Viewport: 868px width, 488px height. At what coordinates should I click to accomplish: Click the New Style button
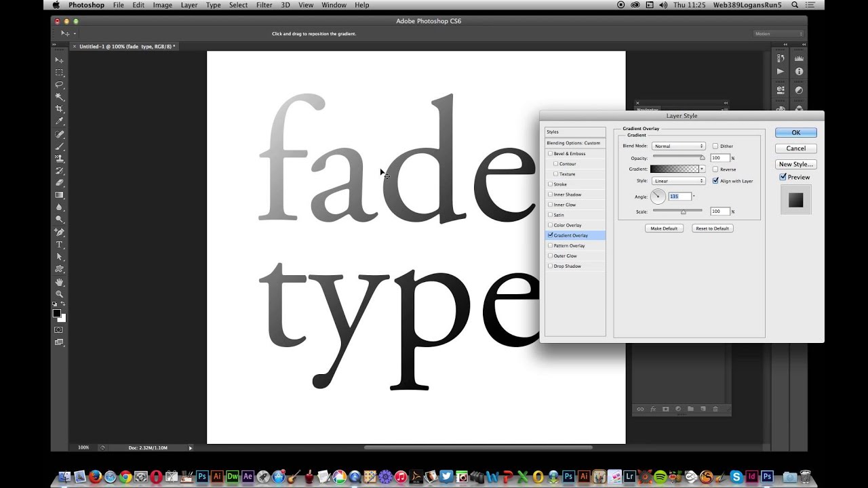(796, 164)
